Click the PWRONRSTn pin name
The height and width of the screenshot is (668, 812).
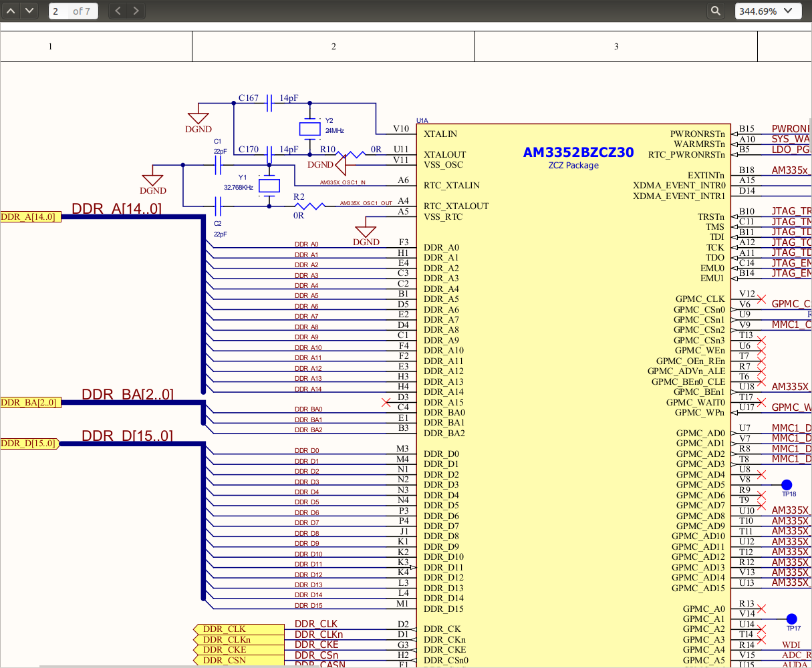[x=698, y=134]
